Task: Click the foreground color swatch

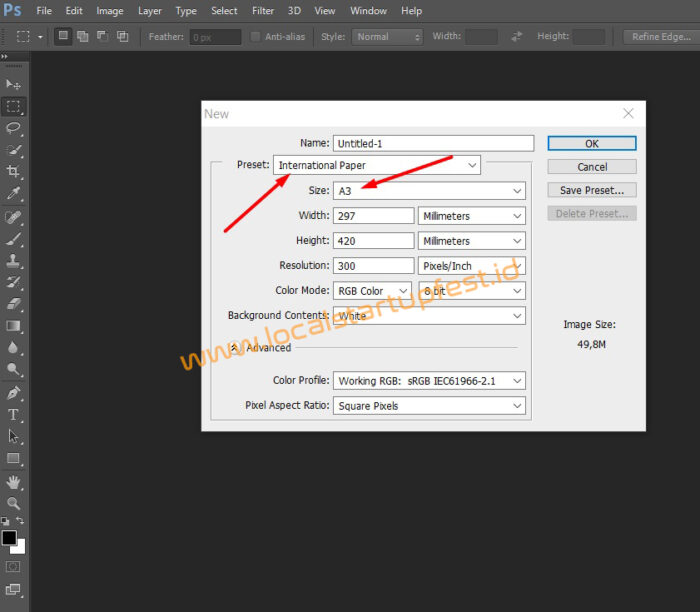Action: (9, 538)
